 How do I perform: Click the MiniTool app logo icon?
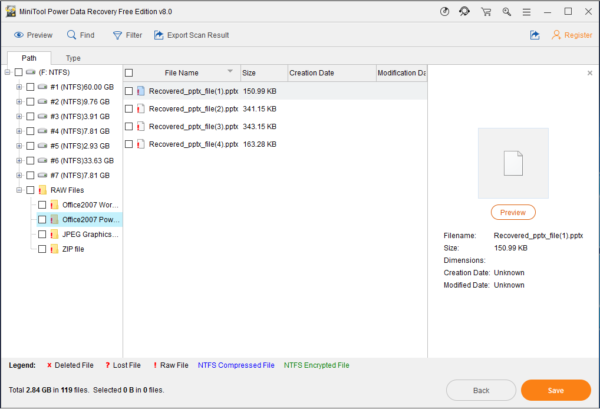(x=11, y=11)
